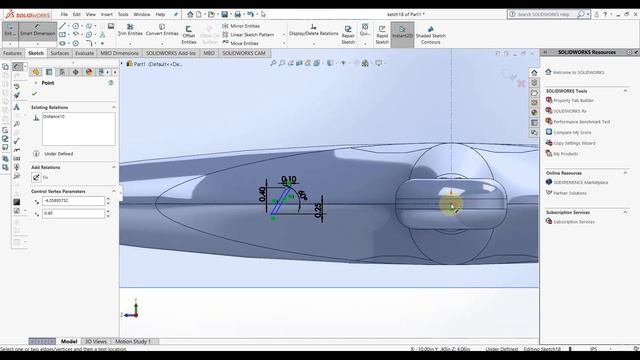Screen dimensions: 640x360
Task: Open the View menu
Action: pos(91,14)
